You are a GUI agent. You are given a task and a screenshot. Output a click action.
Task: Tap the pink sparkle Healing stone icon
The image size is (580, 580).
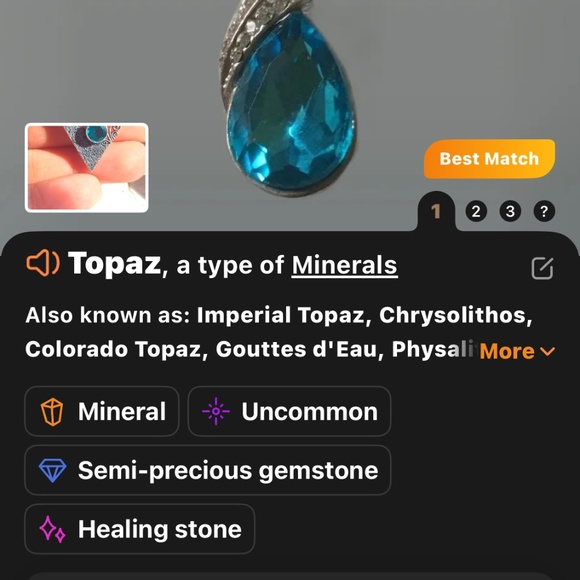click(52, 529)
